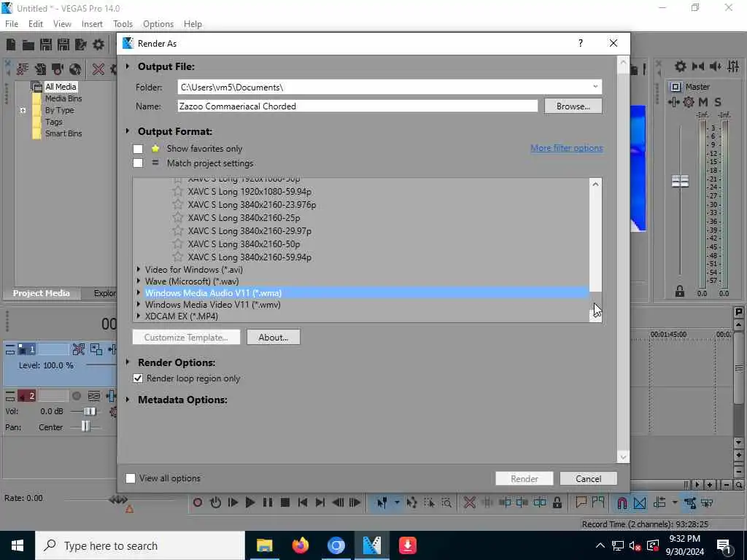
Task: Click the Render As help question mark
Action: (x=580, y=43)
